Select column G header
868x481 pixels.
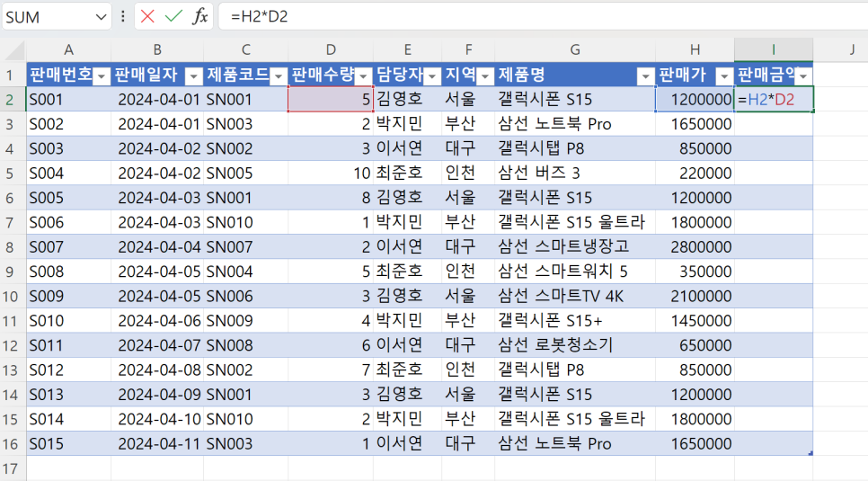coord(575,49)
